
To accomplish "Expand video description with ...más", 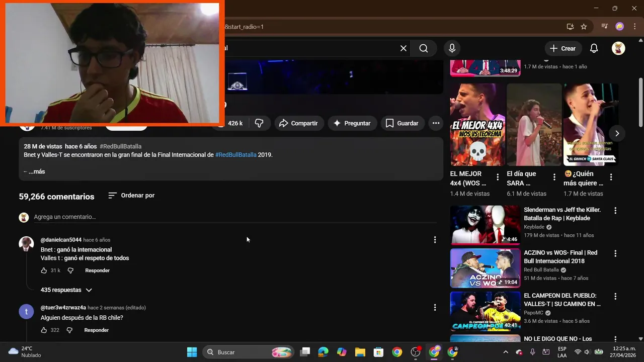I will click(x=37, y=171).
